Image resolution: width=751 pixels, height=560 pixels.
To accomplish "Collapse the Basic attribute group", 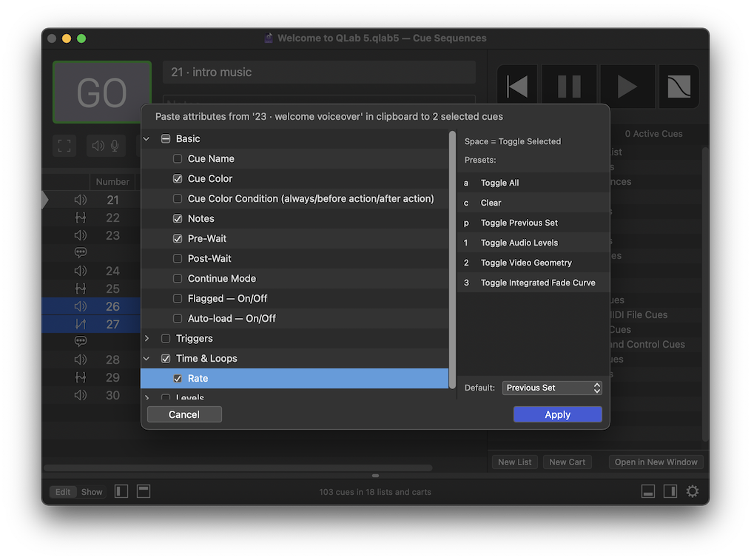I will (145, 138).
